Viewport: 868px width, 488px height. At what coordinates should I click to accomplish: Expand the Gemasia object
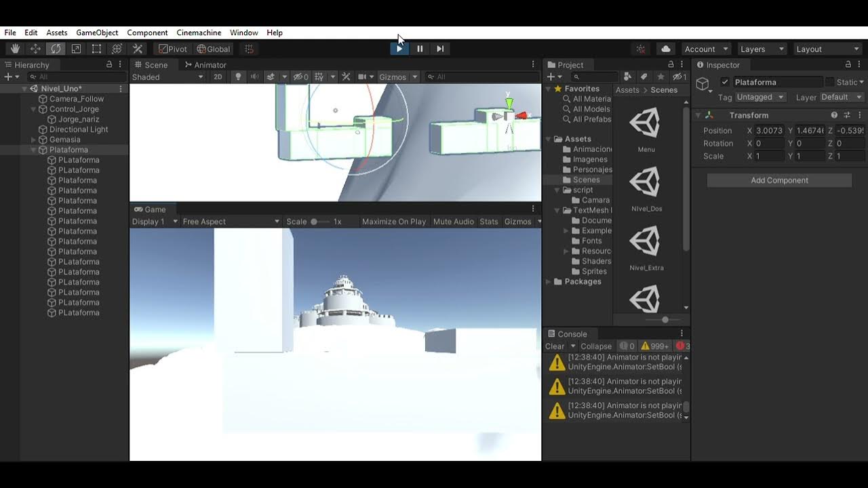(x=33, y=140)
